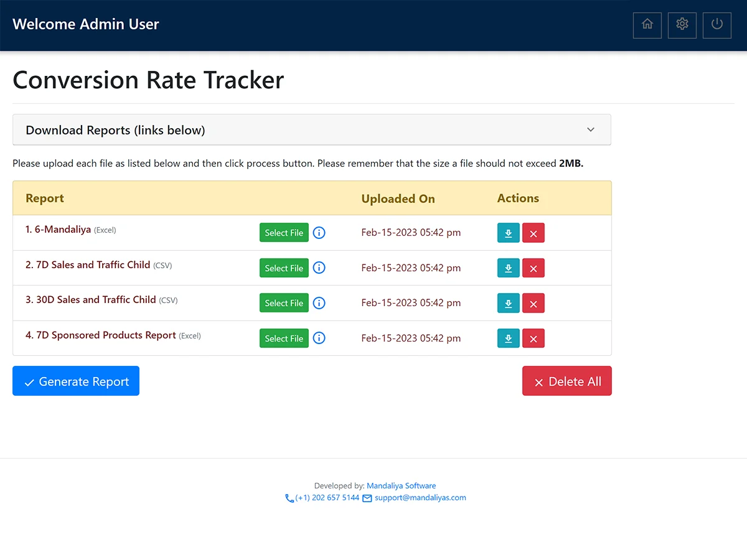This screenshot has height=560, width=747.
Task: Click the Actions column header
Action: (x=519, y=198)
